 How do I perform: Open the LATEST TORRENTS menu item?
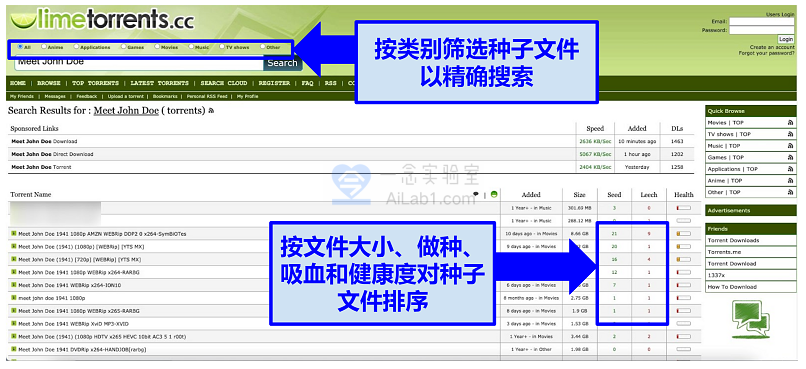pyautogui.click(x=159, y=83)
